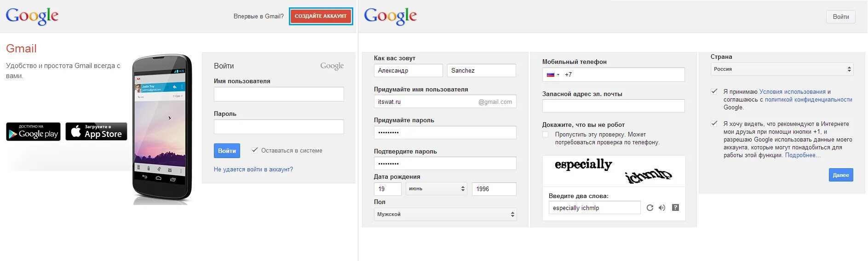
Task: Open the country dropdown showing Россия
Action: pyautogui.click(x=782, y=69)
